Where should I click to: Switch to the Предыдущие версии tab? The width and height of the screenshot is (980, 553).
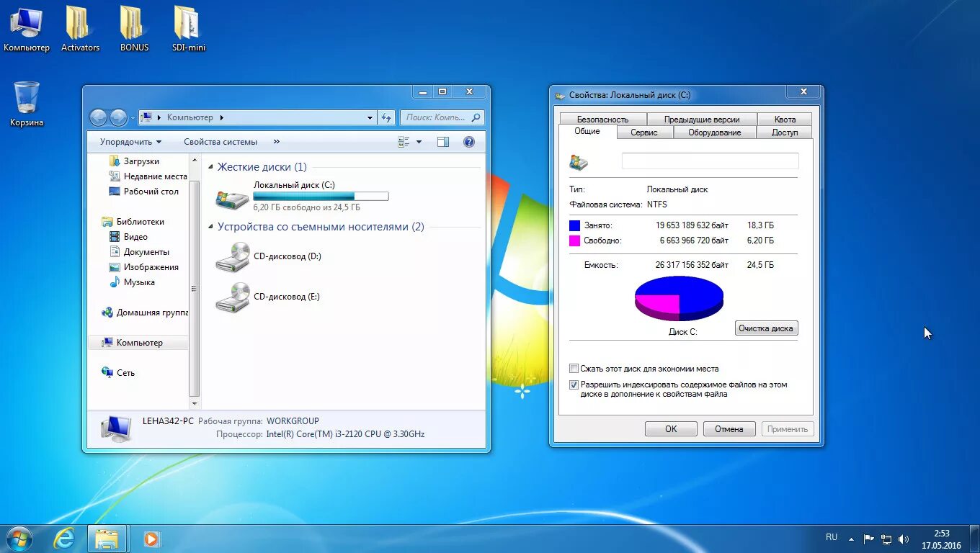coord(702,120)
